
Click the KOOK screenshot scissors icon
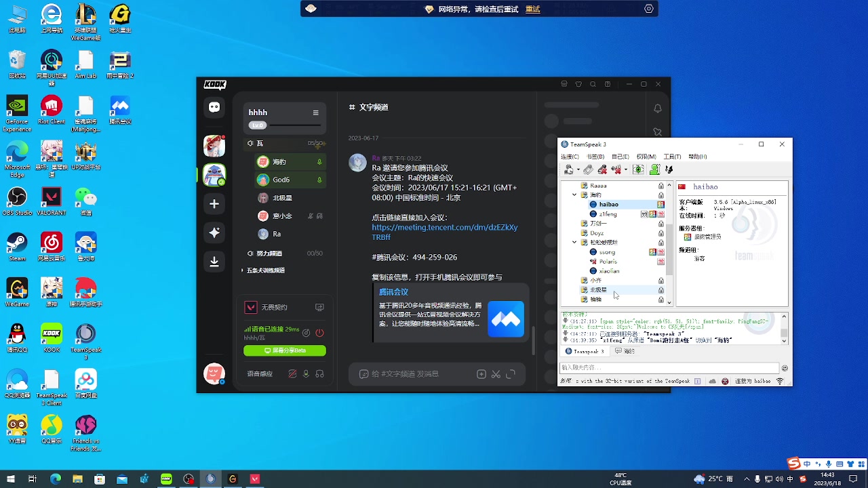496,374
